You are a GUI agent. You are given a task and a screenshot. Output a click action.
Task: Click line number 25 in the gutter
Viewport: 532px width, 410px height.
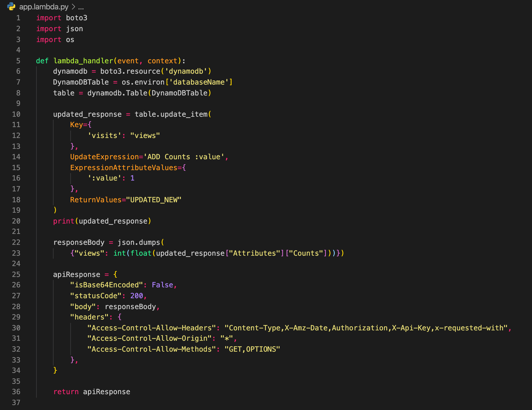tap(16, 274)
